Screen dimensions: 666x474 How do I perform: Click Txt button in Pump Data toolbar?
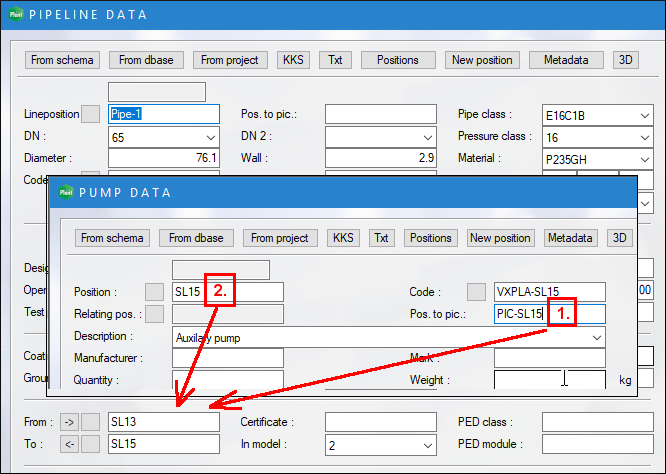381,238
